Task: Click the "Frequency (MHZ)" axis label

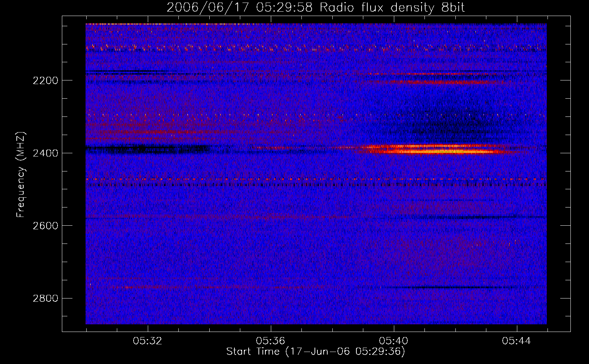Action: point(21,174)
